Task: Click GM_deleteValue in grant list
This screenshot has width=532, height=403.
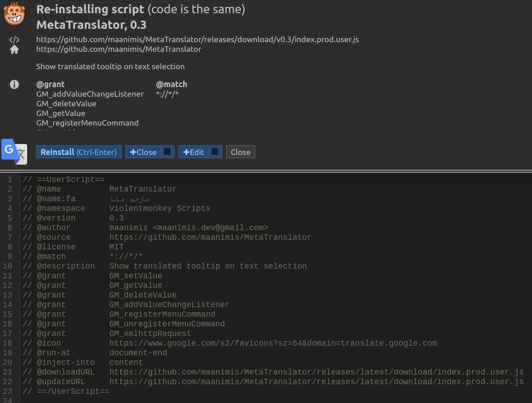Action: tap(66, 104)
